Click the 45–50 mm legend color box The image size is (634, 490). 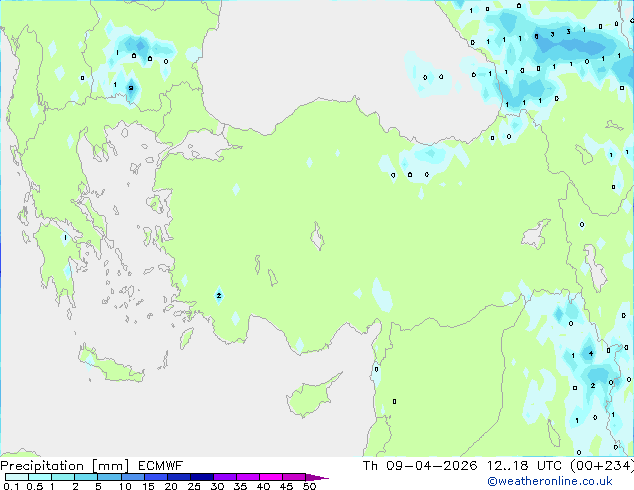pos(294,477)
